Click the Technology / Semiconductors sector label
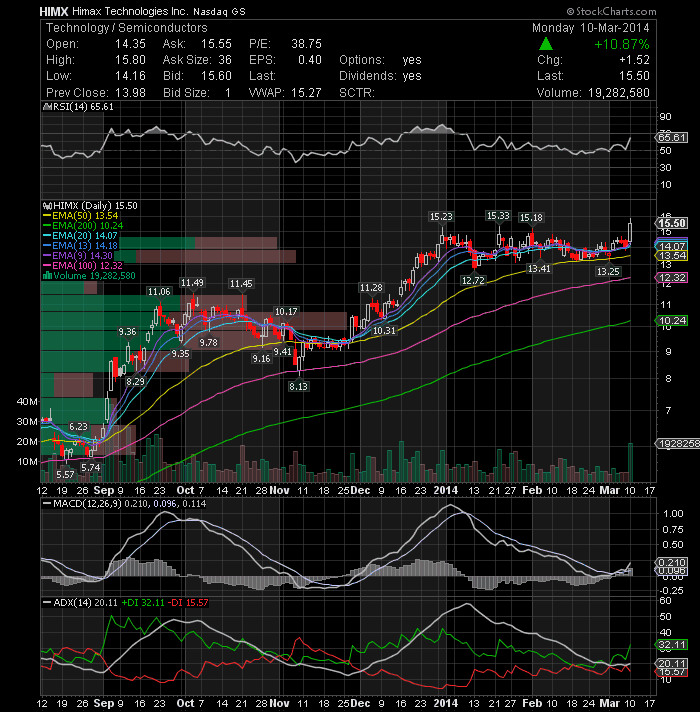The width and height of the screenshot is (700, 712). pyautogui.click(x=127, y=28)
